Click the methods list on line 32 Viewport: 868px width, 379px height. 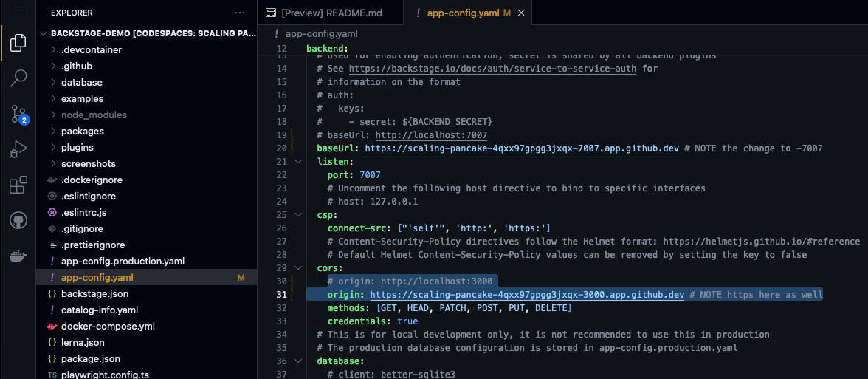[x=474, y=307]
